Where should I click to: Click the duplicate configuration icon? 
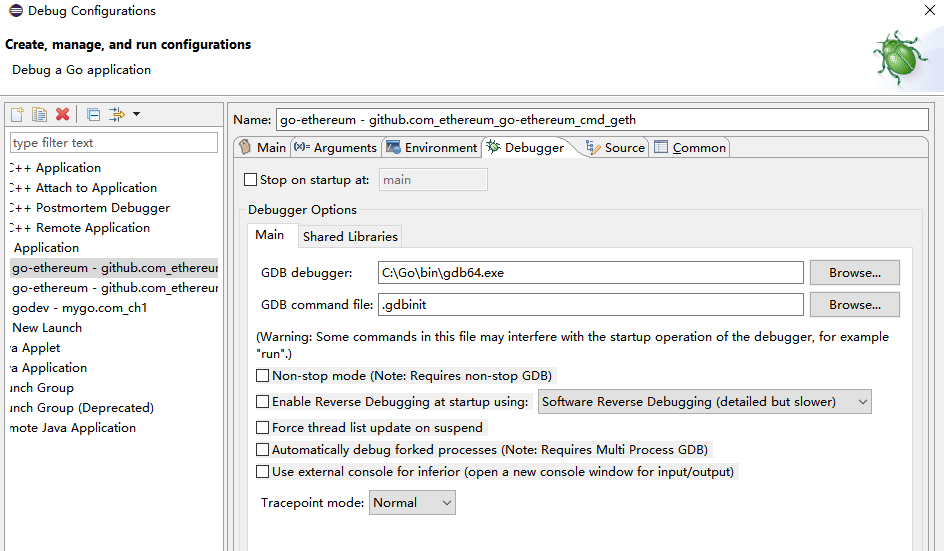click(x=39, y=115)
